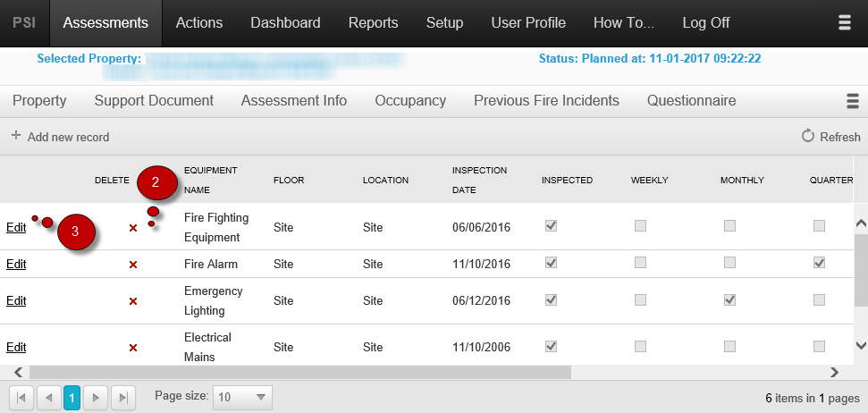Edit the Fire Alarm row
The height and width of the screenshot is (413, 868).
click(x=16, y=264)
